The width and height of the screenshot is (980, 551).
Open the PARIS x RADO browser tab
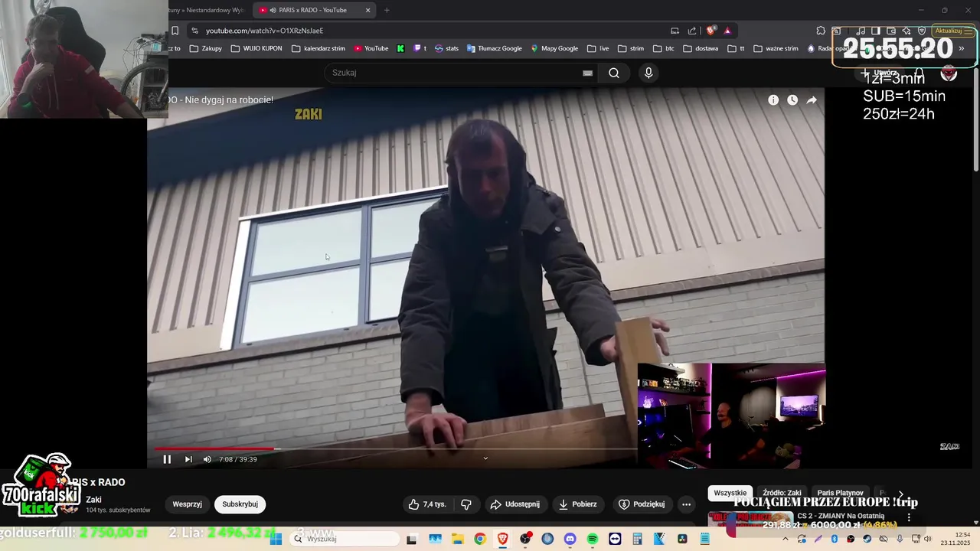pyautogui.click(x=313, y=10)
